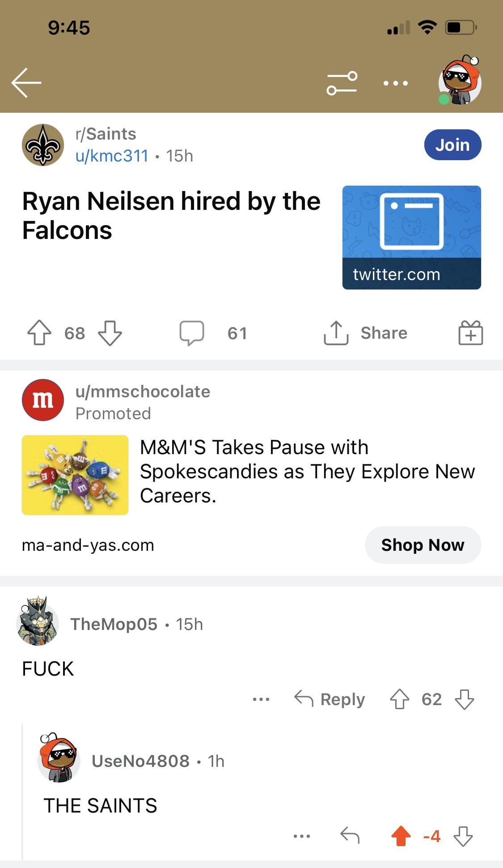Click reply arrow on UseNo4808's comment

pyautogui.click(x=350, y=836)
